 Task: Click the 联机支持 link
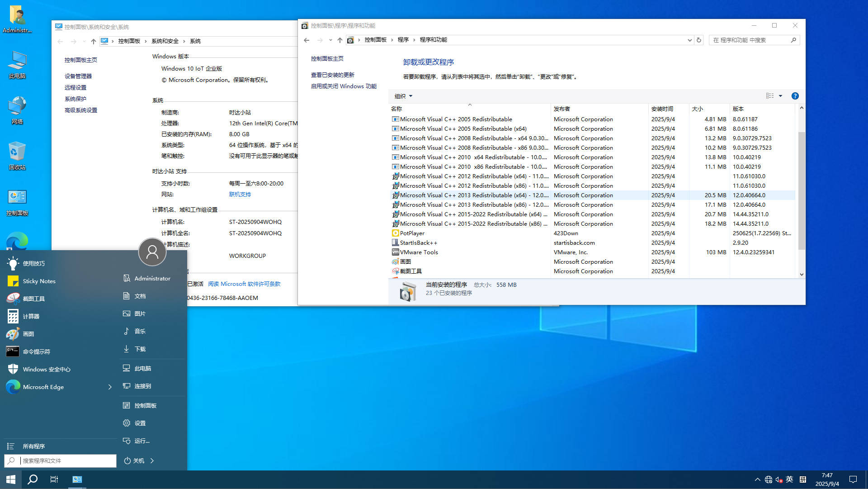coord(240,194)
